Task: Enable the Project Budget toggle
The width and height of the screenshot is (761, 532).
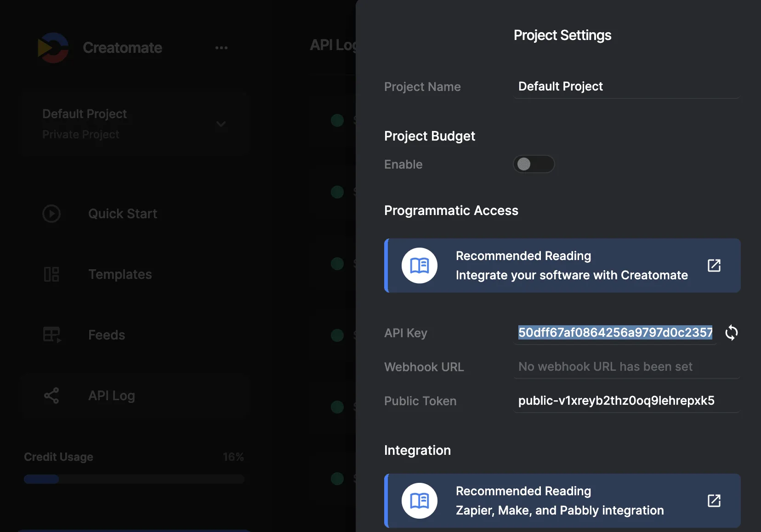Action: [534, 164]
